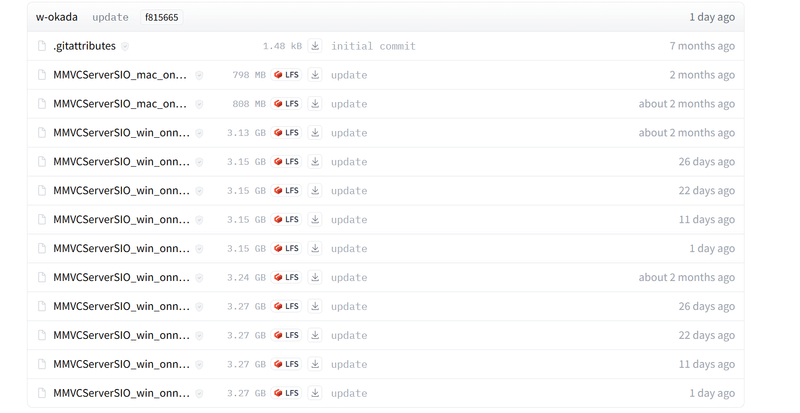Open the 'update' commit on the 798 MB row
This screenshot has height=413, width=800.
(349, 75)
